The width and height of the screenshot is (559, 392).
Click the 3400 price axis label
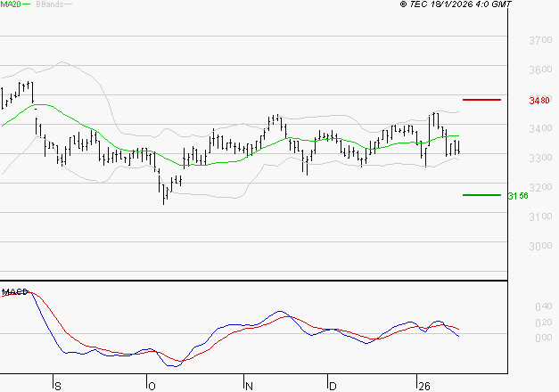click(540, 128)
